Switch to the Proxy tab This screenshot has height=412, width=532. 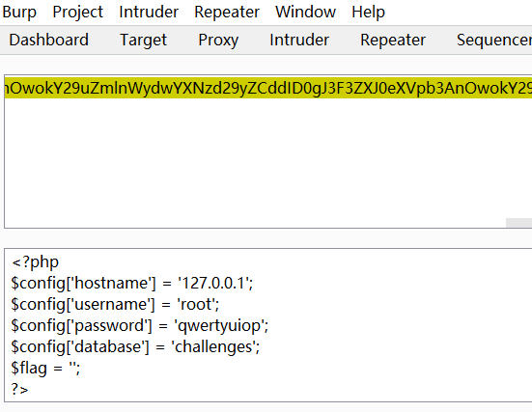218,40
